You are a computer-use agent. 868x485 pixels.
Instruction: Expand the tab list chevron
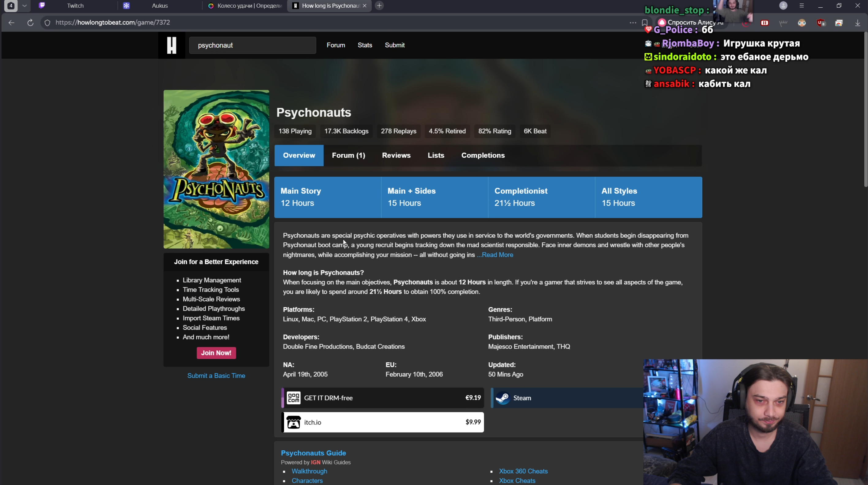click(24, 6)
